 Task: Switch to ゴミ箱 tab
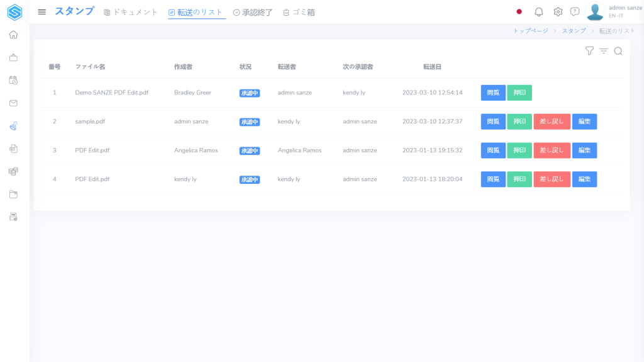pyautogui.click(x=299, y=13)
